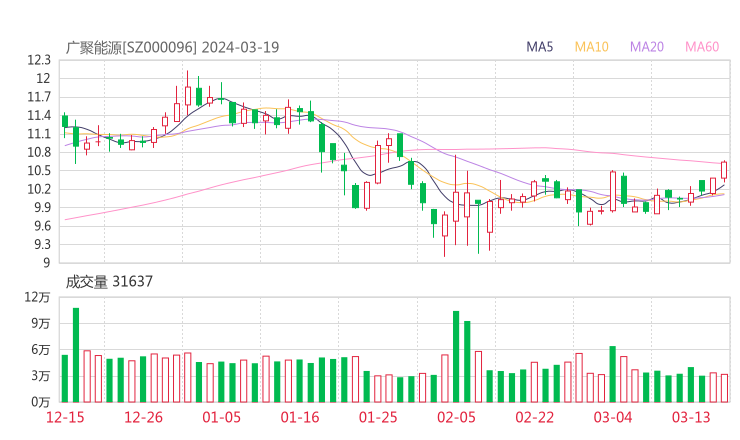
Task: Click the 9.3 price axis label
Action: [41, 245]
